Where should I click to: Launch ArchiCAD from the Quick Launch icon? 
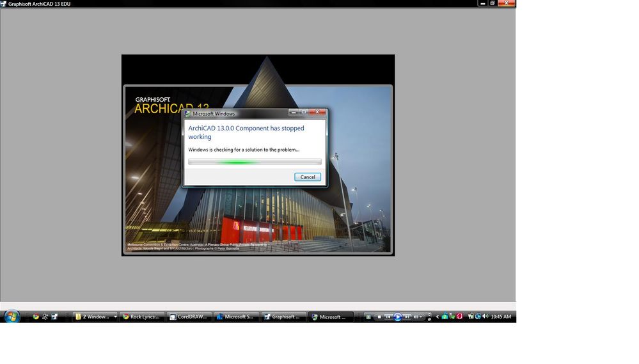(x=54, y=316)
